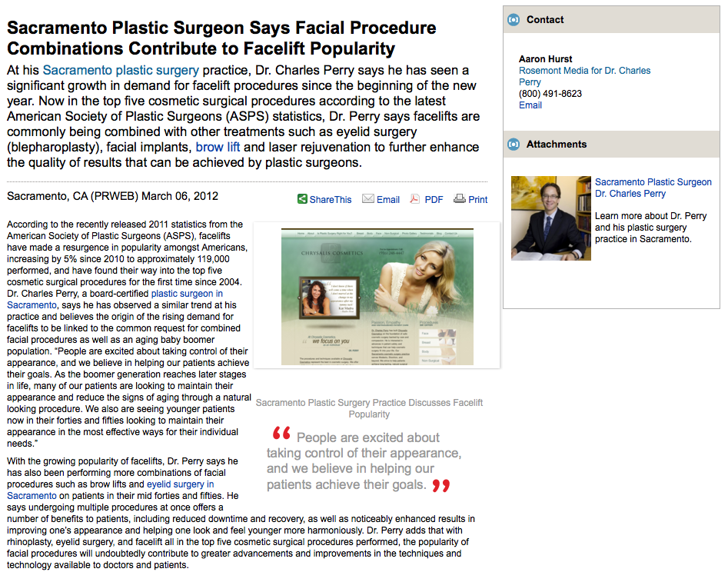Click the envelope Email icon

(368, 198)
